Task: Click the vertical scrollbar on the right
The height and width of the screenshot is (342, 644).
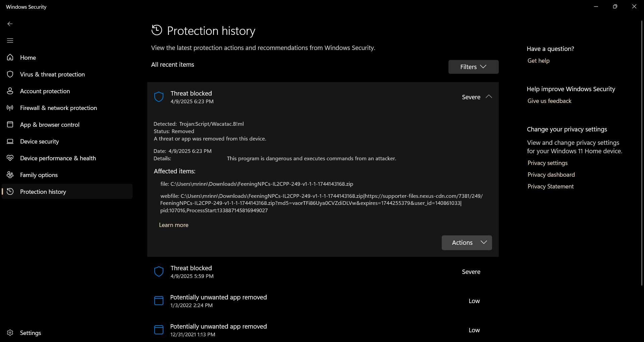Action: coord(642,153)
